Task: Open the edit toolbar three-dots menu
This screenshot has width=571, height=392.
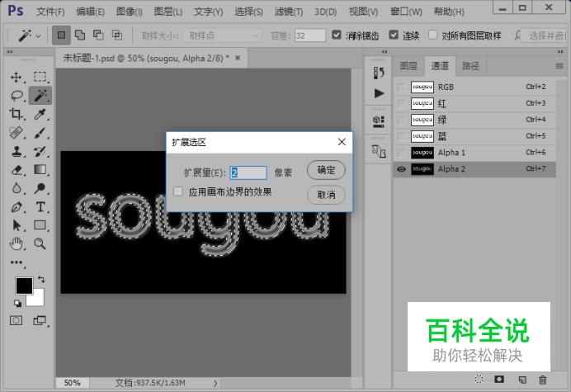Action: (16, 262)
